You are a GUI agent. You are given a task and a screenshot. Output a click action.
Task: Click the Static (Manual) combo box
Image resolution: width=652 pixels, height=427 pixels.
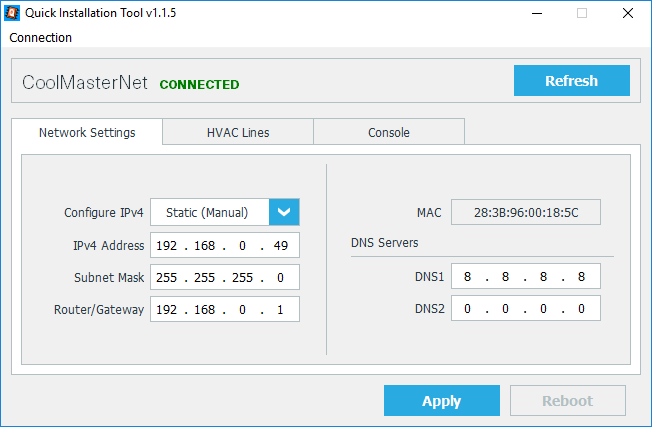click(210, 212)
